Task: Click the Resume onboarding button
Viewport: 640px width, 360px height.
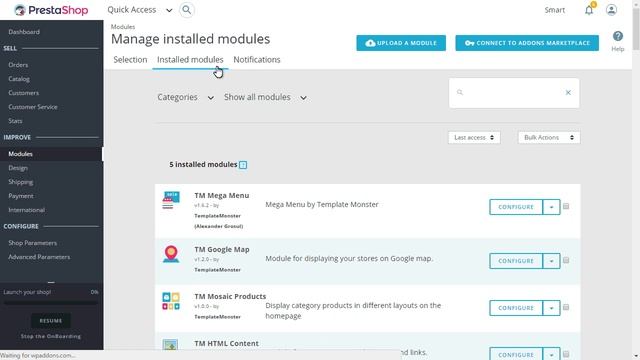Action: click(51, 321)
